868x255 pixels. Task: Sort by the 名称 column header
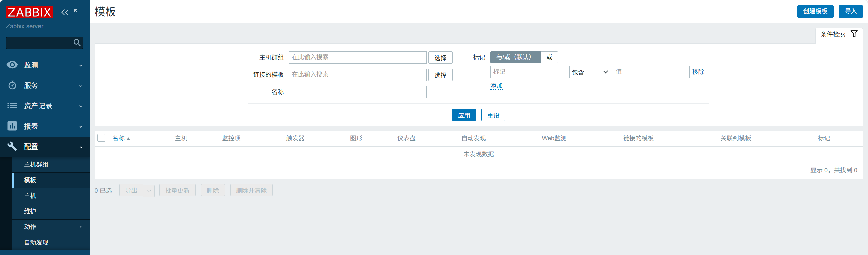[x=119, y=138]
